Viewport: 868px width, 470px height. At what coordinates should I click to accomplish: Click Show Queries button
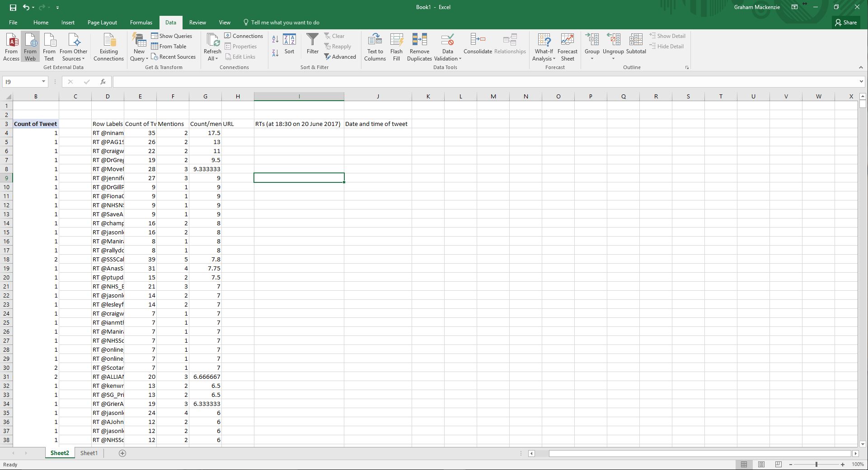tap(172, 36)
